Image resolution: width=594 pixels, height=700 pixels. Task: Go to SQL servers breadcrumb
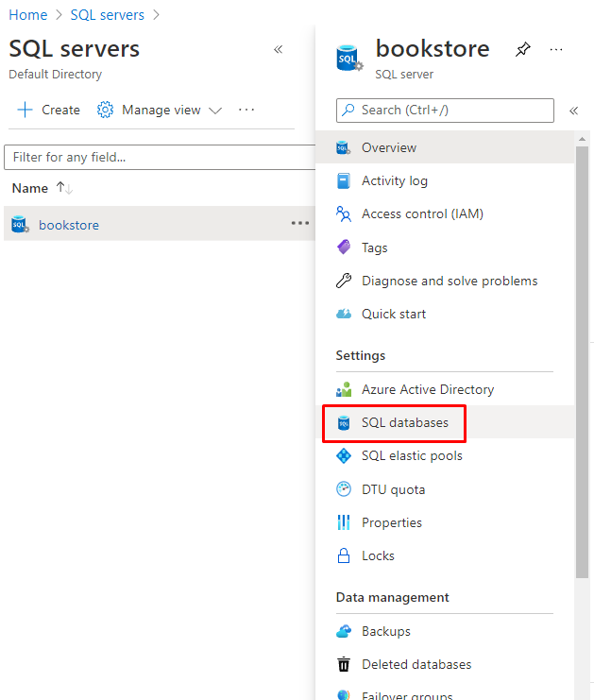(107, 15)
